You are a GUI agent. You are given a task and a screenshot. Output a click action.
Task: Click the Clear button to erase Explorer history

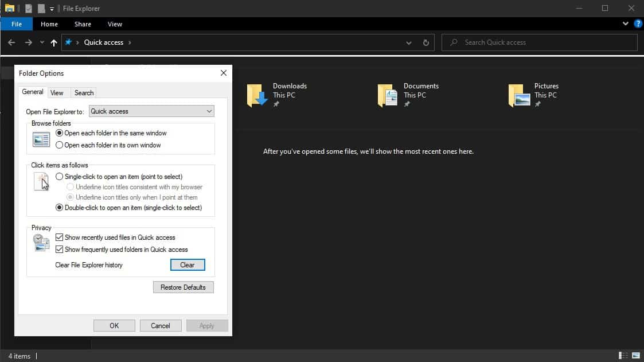(187, 264)
